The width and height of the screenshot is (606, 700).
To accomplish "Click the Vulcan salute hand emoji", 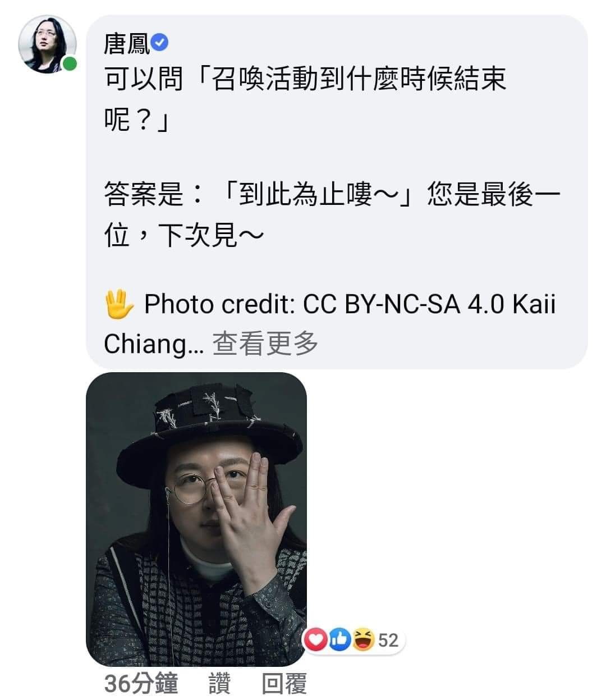I will (119, 304).
